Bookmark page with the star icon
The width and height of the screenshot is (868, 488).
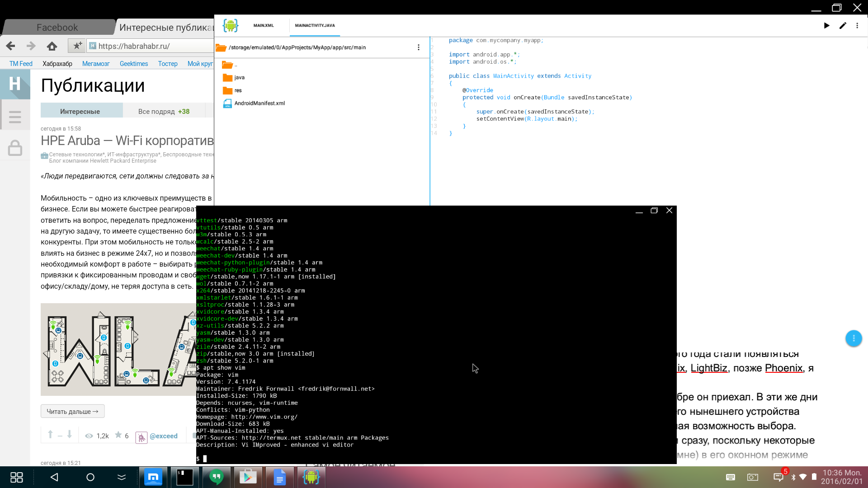78,46
